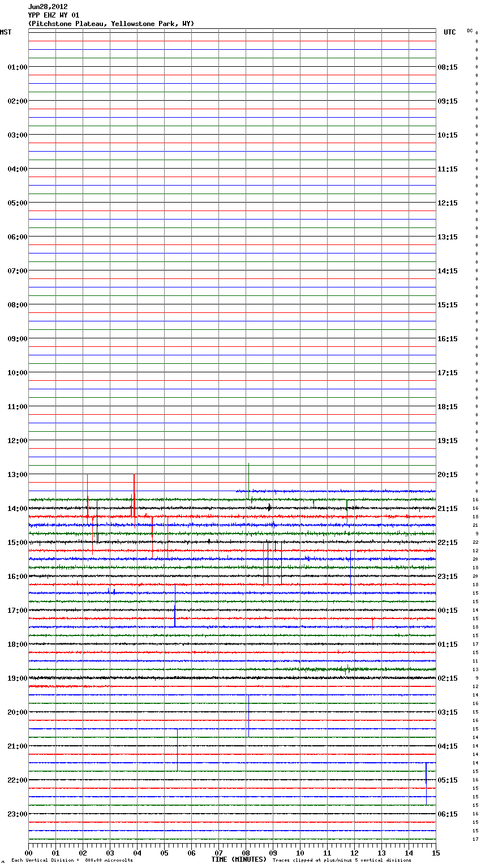Select the 05:00 MST time label

pos(18,203)
